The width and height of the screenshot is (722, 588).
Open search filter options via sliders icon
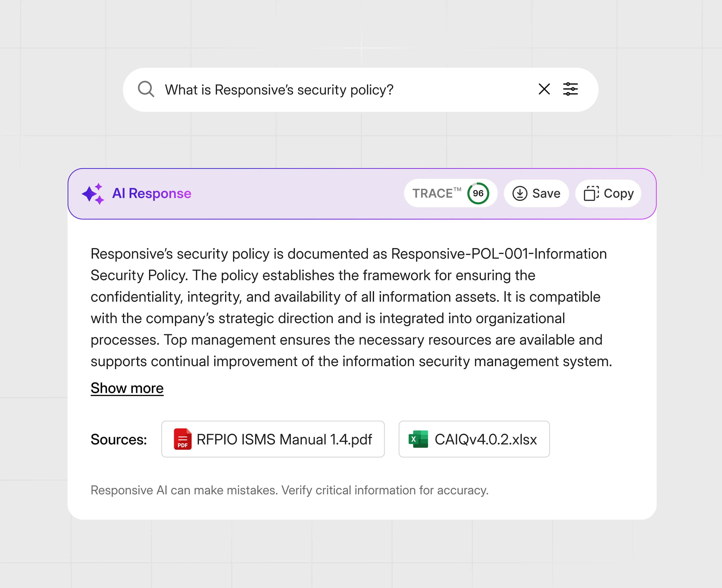(x=570, y=89)
